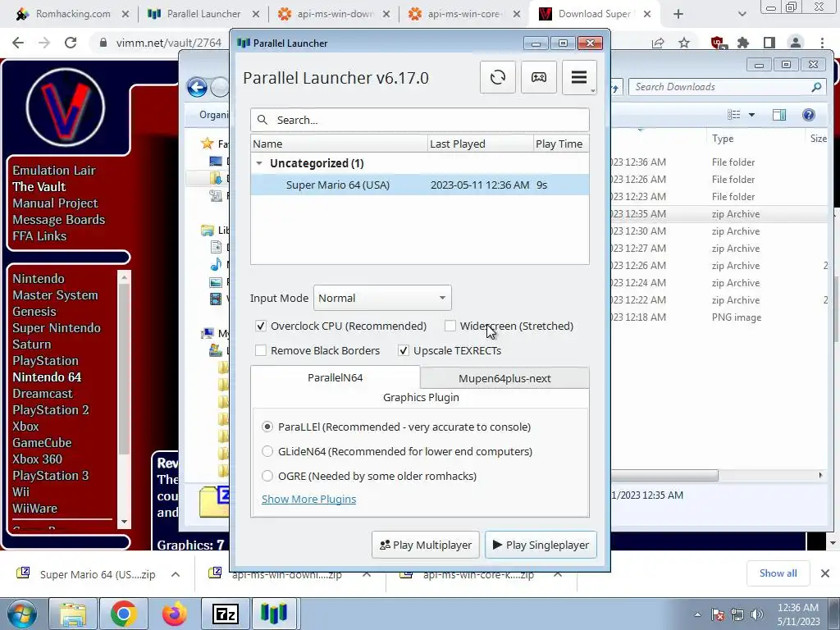The width and height of the screenshot is (840, 630).
Task: Open Chrome three-dot menu
Action: pos(822,43)
